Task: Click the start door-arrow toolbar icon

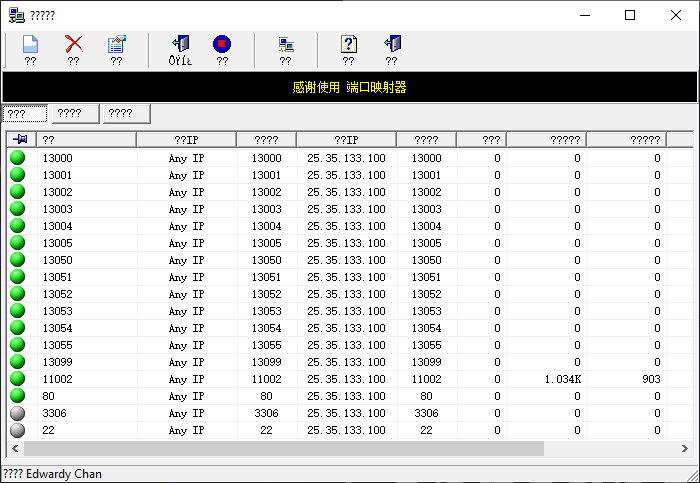Action: 180,45
